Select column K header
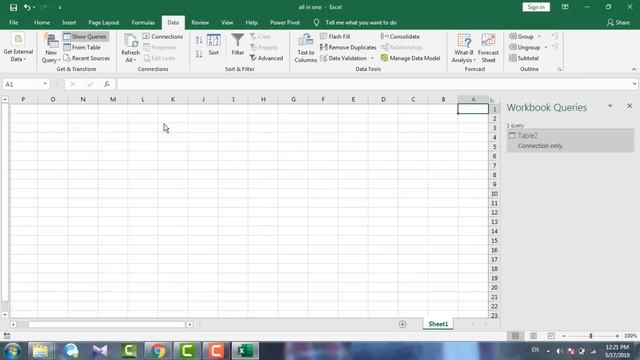 coord(173,100)
